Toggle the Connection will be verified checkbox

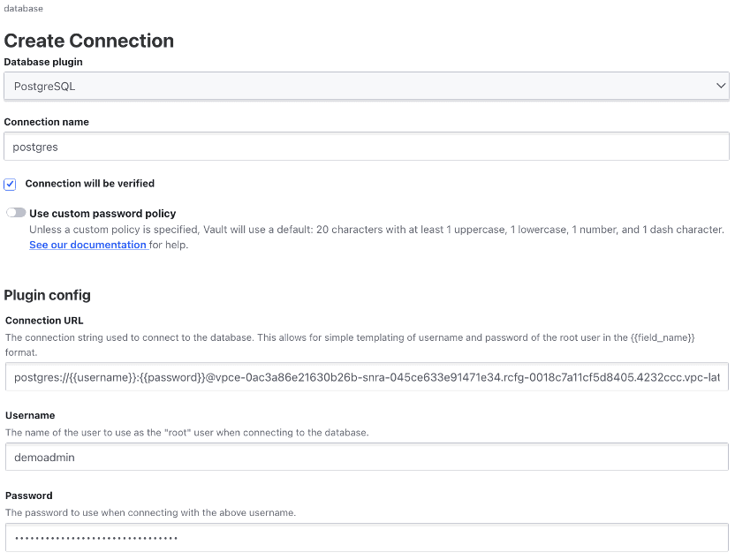tap(10, 184)
